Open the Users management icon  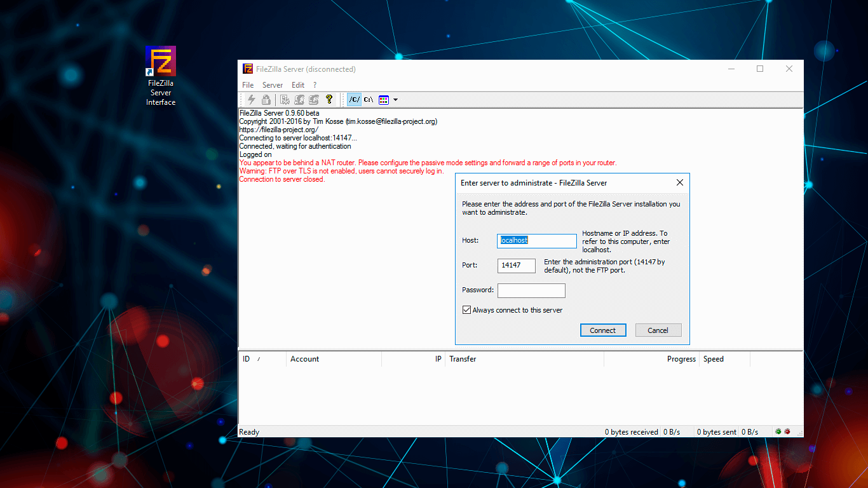click(x=299, y=100)
